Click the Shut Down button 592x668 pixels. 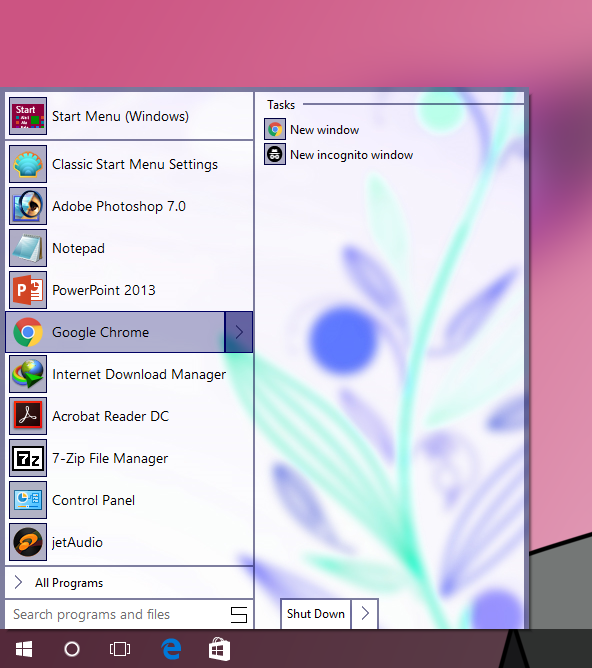click(316, 613)
